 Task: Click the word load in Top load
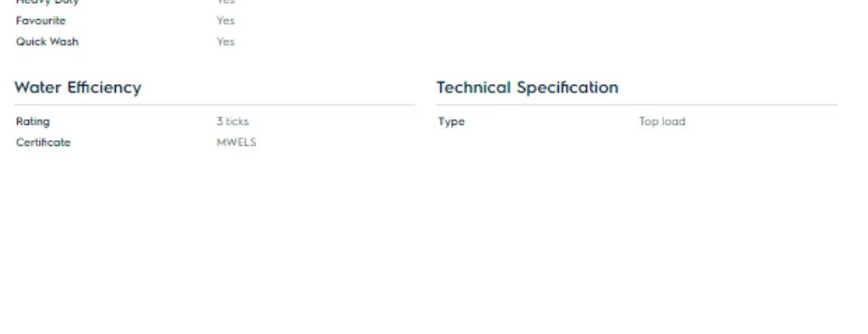tap(673, 121)
